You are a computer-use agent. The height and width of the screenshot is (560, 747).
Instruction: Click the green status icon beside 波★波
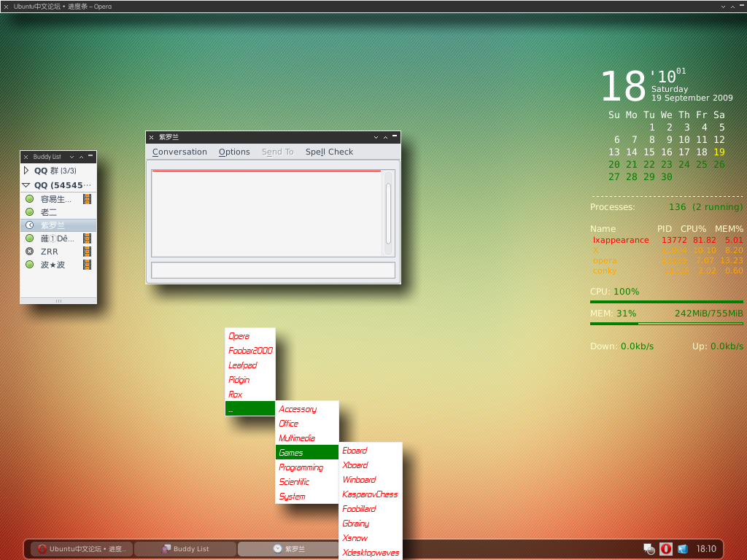29,264
